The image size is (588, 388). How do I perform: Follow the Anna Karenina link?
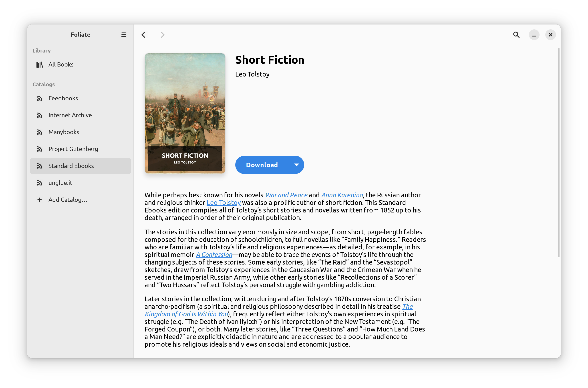[x=342, y=195]
